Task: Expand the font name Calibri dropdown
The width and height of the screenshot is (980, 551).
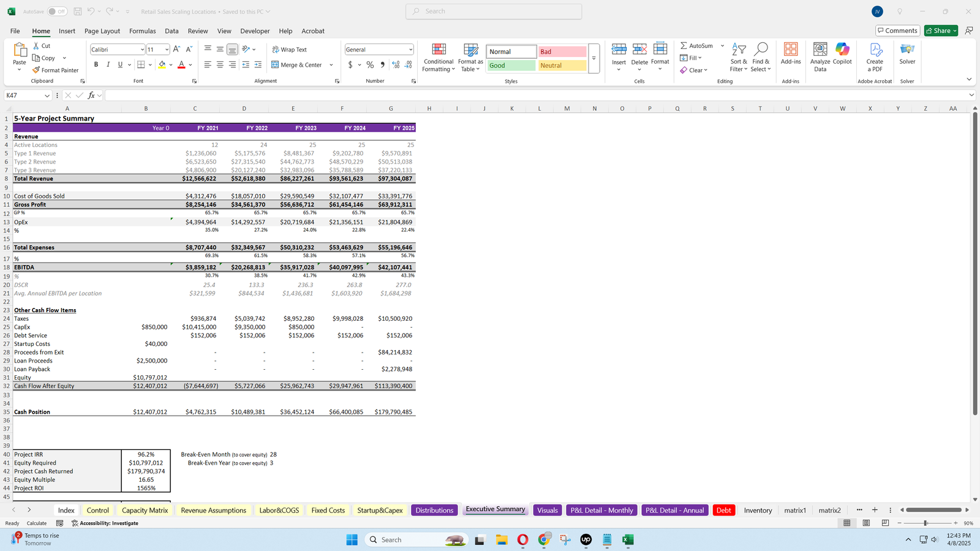Action: 142,50
